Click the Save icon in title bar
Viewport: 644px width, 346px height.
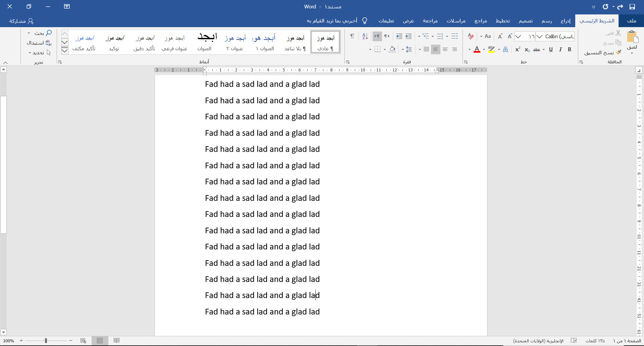[x=632, y=7]
